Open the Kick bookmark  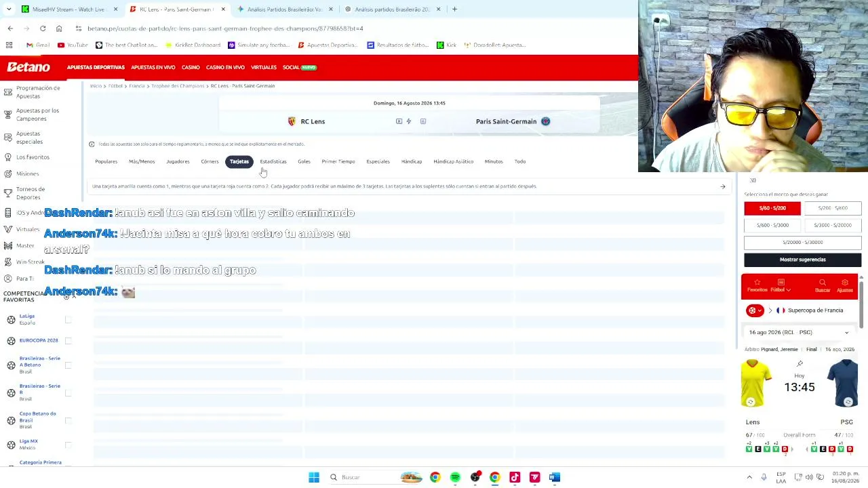pyautogui.click(x=446, y=45)
